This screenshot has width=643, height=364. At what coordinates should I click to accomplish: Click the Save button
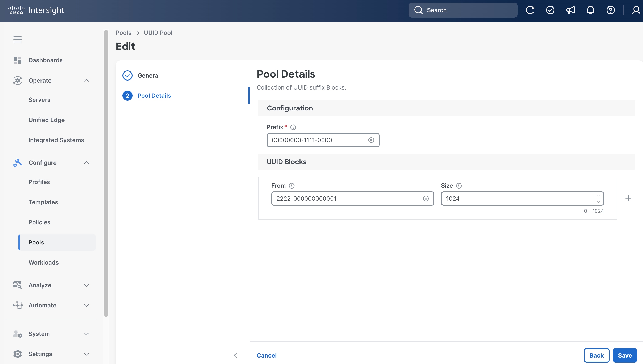click(x=625, y=355)
